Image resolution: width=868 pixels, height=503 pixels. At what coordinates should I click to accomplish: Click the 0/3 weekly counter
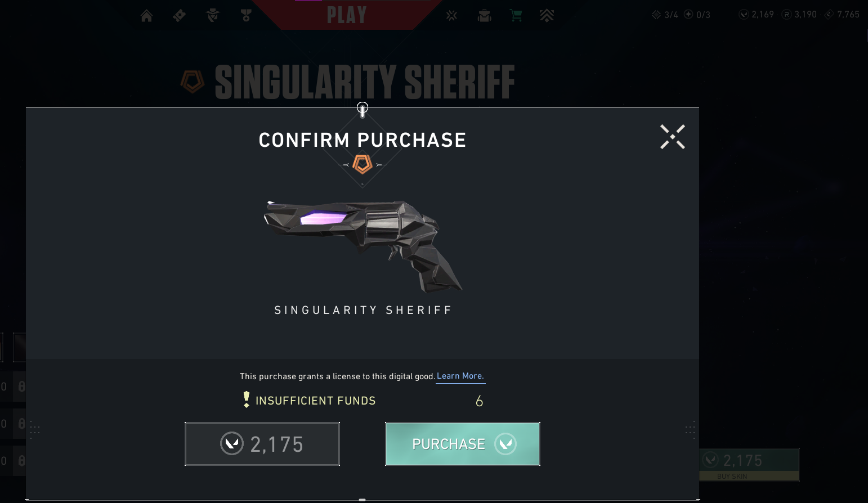697,15
